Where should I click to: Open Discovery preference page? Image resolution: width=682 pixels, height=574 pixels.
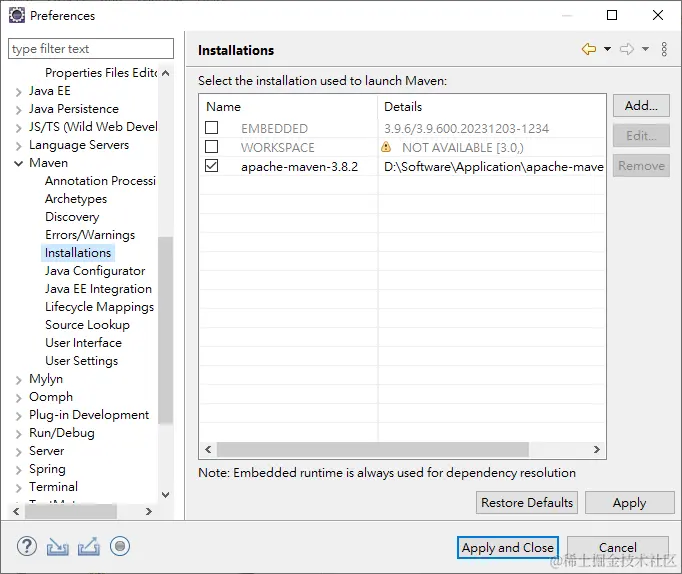(x=72, y=217)
